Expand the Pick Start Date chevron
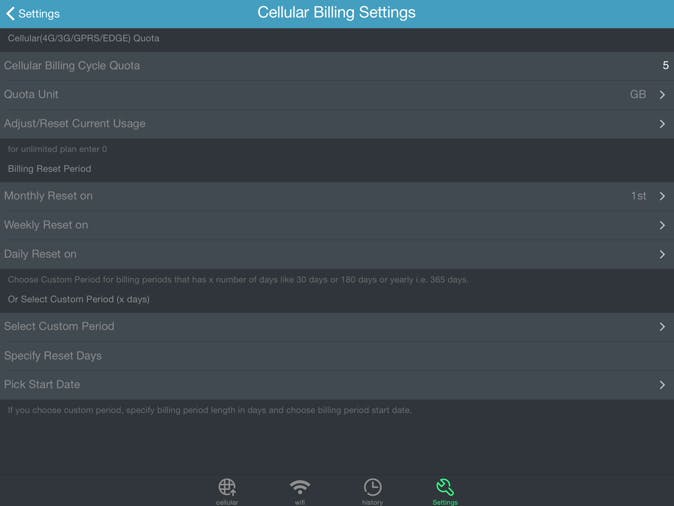The height and width of the screenshot is (506, 674). pos(662,385)
